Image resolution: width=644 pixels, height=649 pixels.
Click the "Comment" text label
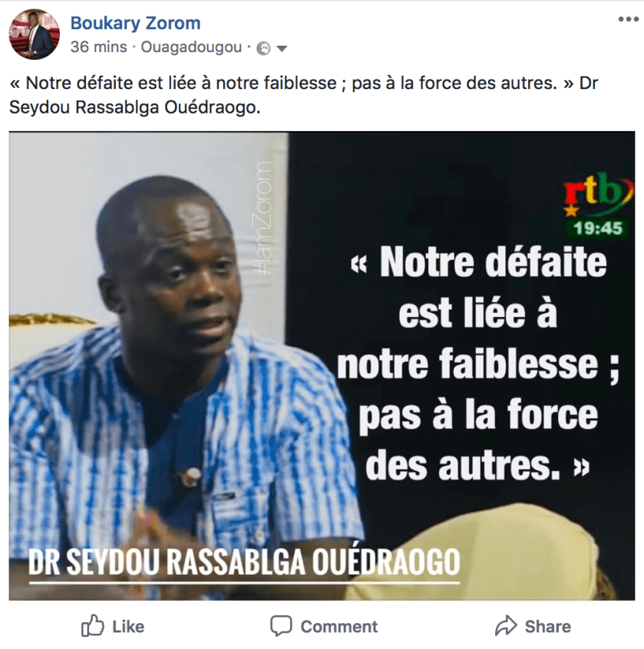point(339,627)
